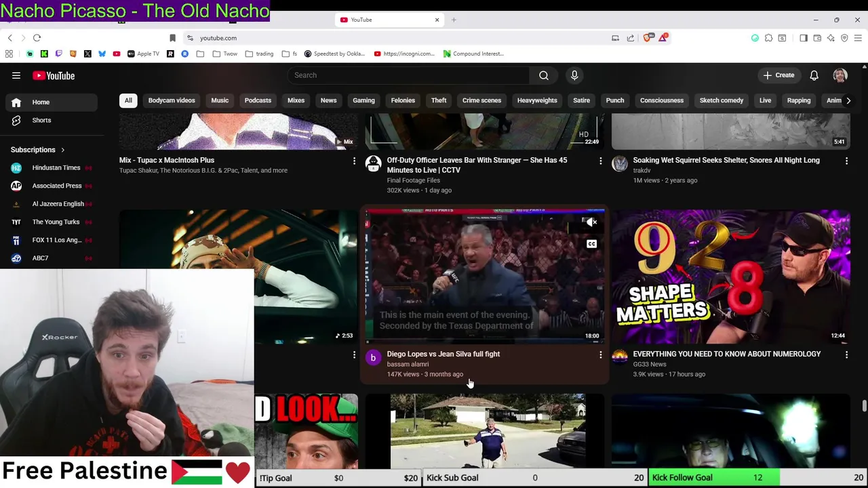Viewport: 868px width, 488px height.
Task: Show more category chips with right arrow
Action: [x=848, y=100]
